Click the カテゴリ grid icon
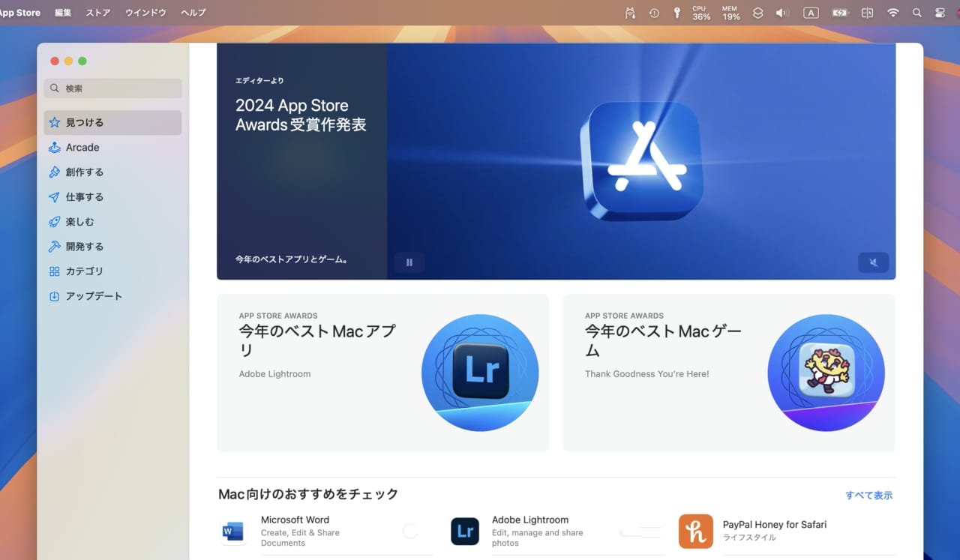 (54, 271)
